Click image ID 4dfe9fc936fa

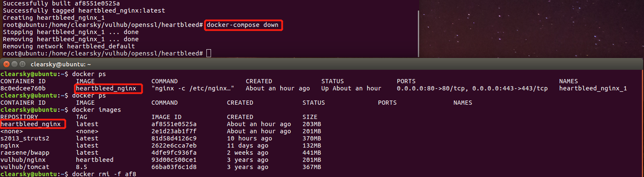(x=174, y=153)
